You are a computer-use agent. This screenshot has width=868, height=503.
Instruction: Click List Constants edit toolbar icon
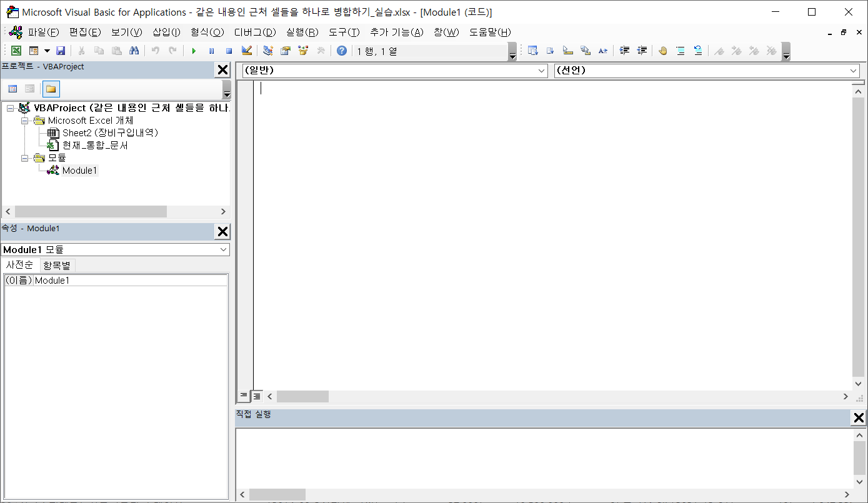pos(551,51)
